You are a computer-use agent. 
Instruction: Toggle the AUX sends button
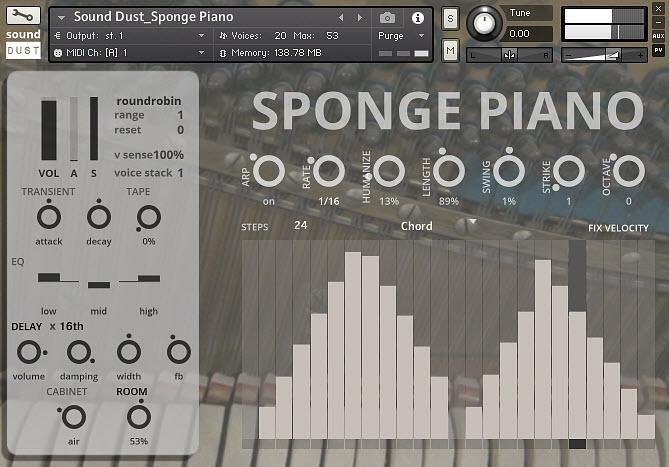[658, 36]
